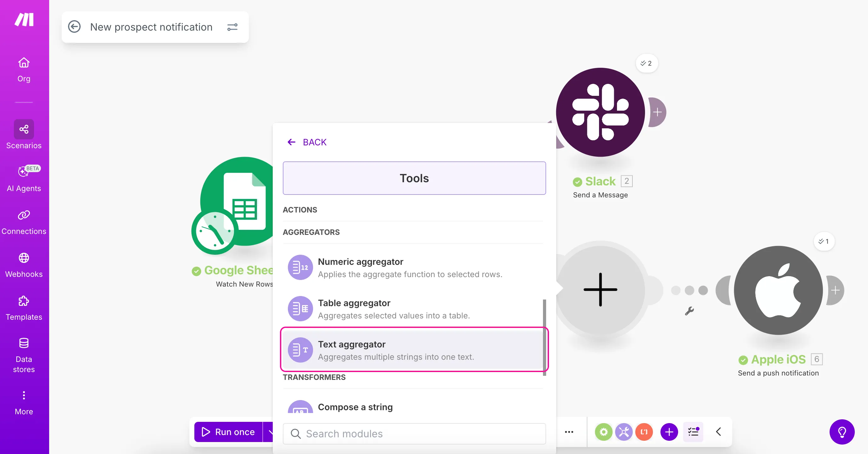Viewport: 868px width, 454px height.
Task: Click the Slack module number 2 box
Action: pos(626,181)
